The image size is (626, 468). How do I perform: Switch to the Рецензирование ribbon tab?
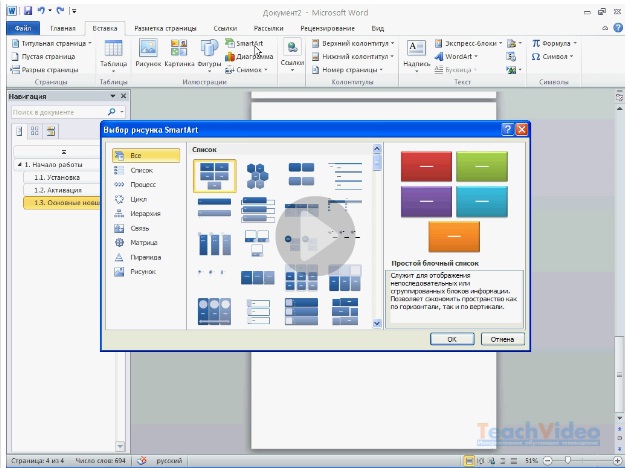click(x=327, y=28)
